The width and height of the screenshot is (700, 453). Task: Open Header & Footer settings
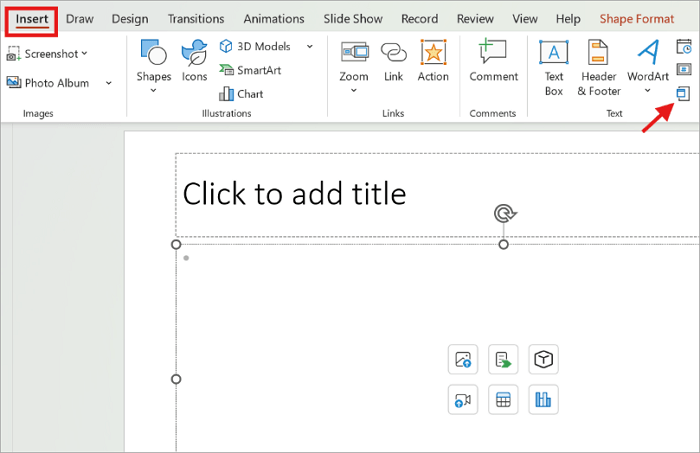point(599,67)
